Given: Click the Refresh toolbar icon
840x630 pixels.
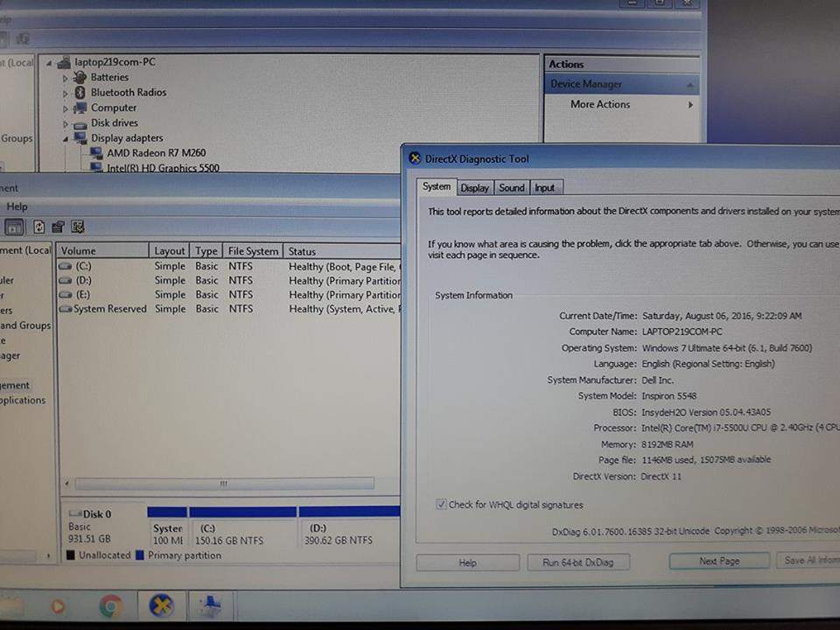Looking at the screenshot, I should [x=39, y=227].
